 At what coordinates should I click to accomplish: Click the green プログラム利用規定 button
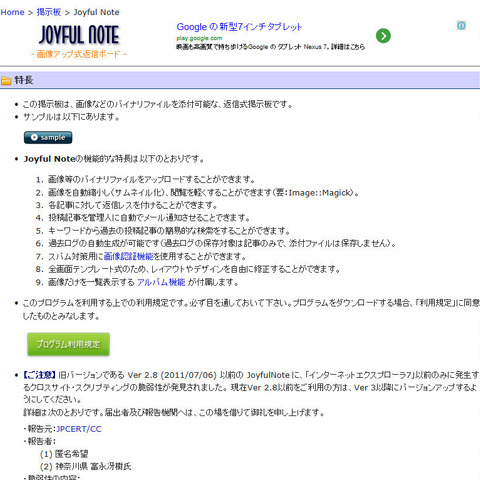(x=68, y=344)
